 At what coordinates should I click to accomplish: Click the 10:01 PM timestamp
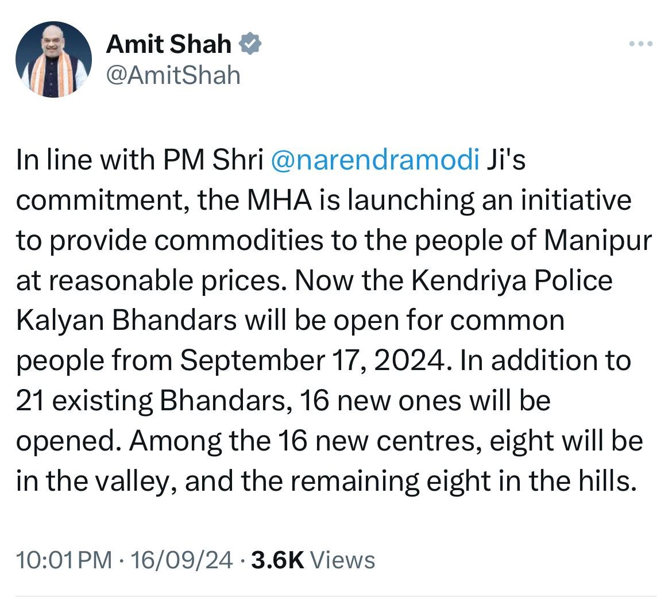tap(64, 560)
